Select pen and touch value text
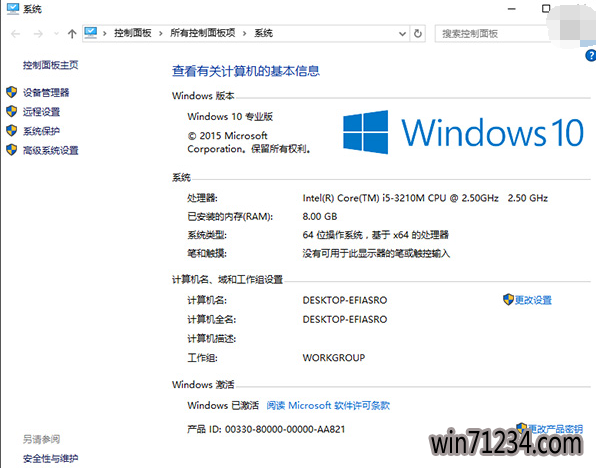 (376, 254)
